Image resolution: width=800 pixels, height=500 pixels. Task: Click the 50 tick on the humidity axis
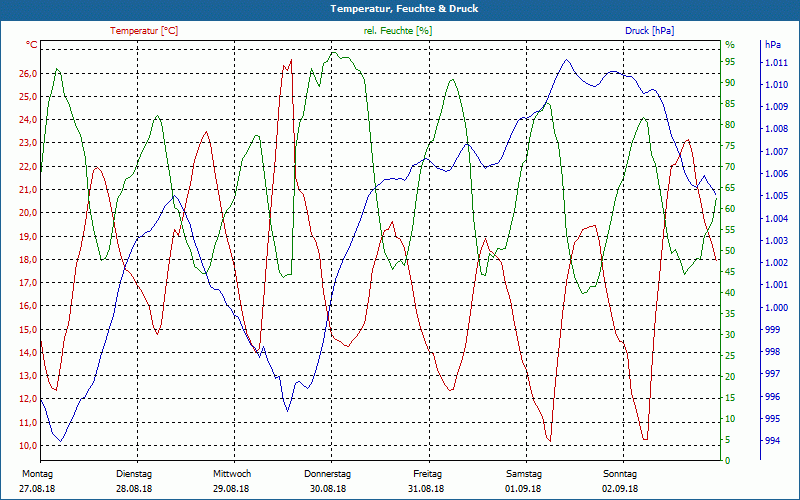(730, 251)
